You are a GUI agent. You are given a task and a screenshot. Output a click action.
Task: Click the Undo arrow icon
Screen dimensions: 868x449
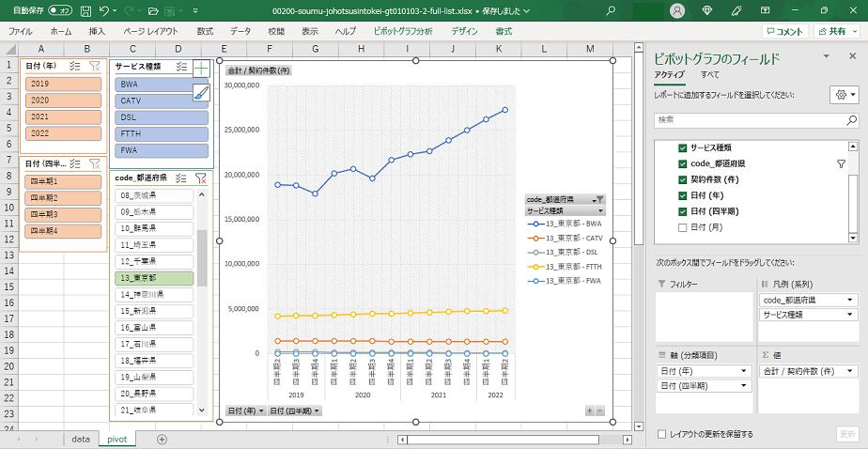(104, 10)
